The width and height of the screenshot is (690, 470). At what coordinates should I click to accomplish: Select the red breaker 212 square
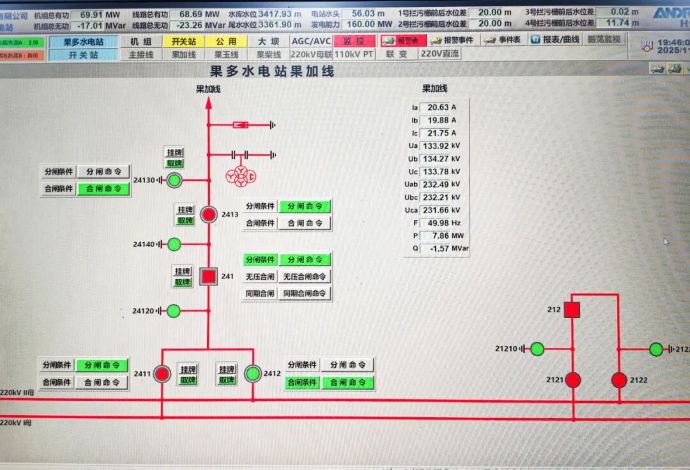(572, 310)
